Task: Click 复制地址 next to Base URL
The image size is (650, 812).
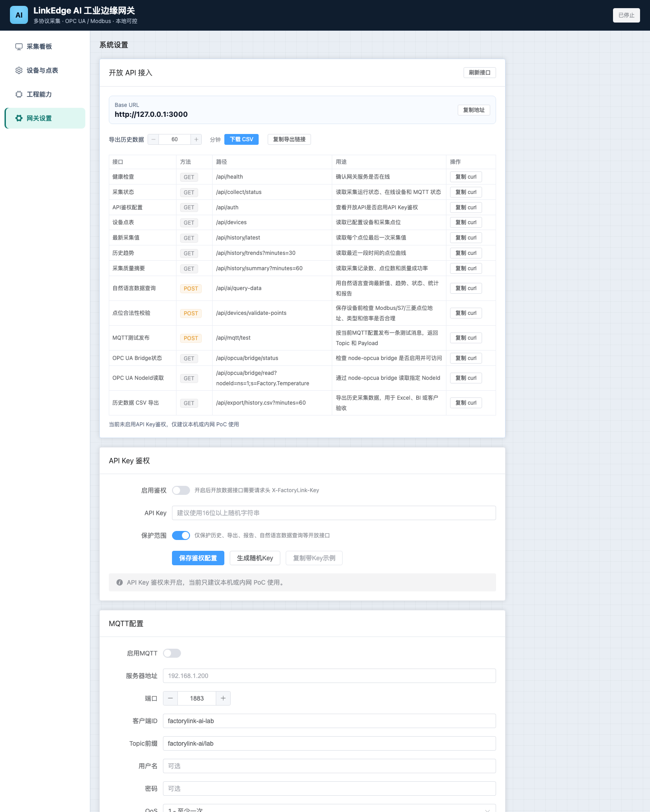Action: click(474, 110)
